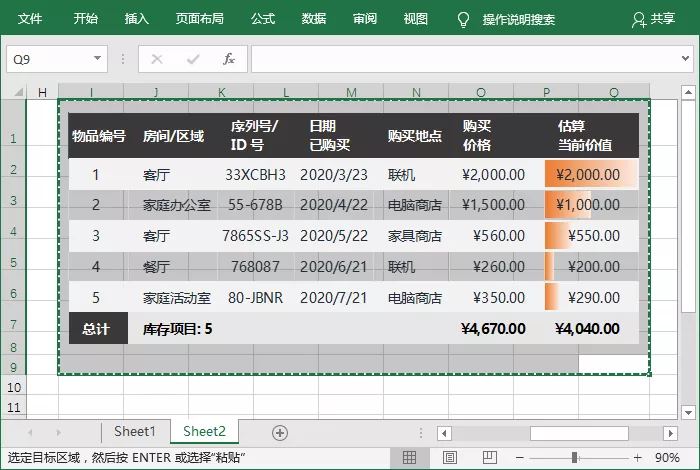Screen dimensions: 700x470
Task: Click the enter checkmark in formula bar
Action: click(192, 59)
